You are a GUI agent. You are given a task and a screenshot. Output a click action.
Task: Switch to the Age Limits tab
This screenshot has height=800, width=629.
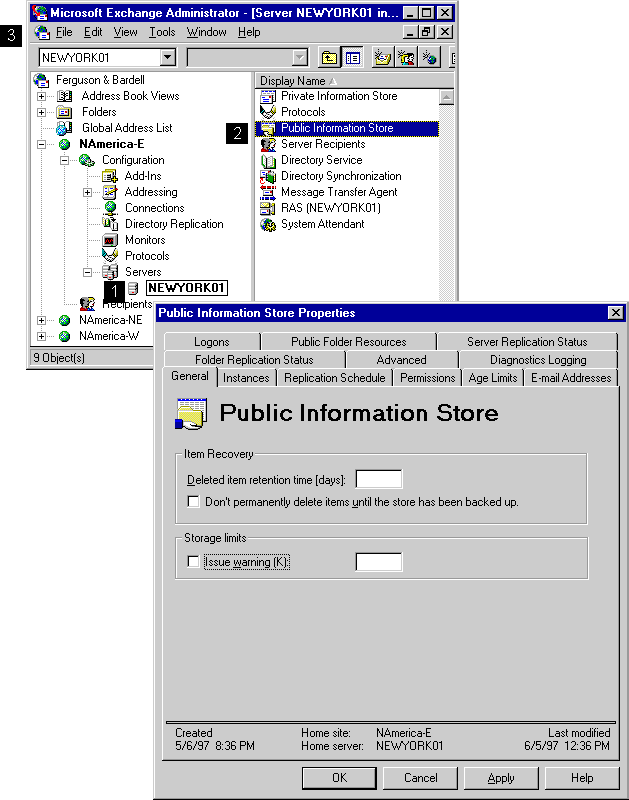click(493, 378)
